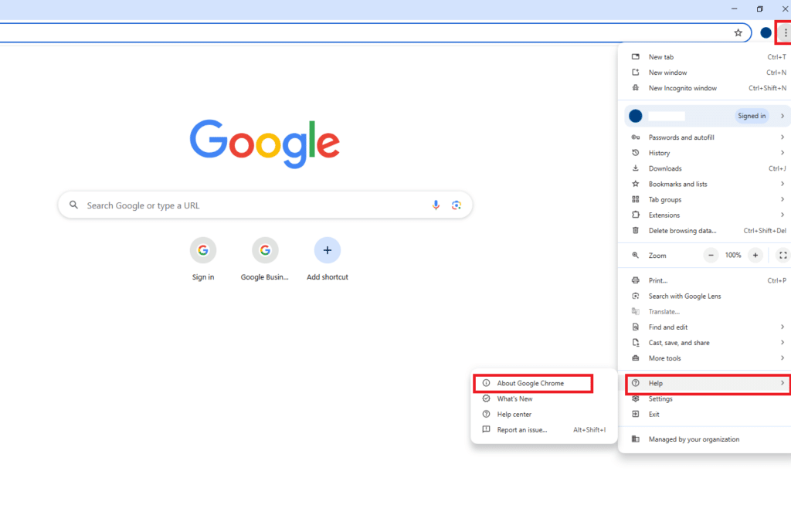Open Help center from Help submenu
791x532 pixels.
(x=544, y=415)
